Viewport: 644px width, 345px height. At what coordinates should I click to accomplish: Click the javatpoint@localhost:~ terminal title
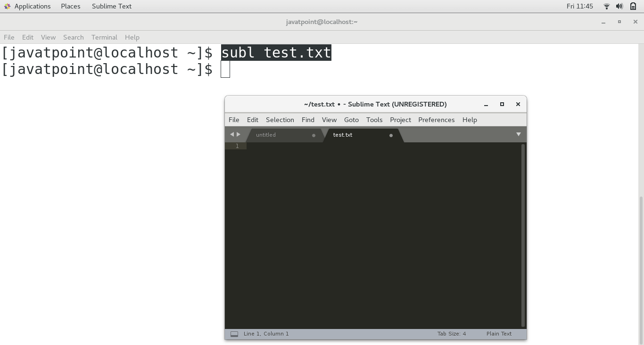click(x=322, y=22)
